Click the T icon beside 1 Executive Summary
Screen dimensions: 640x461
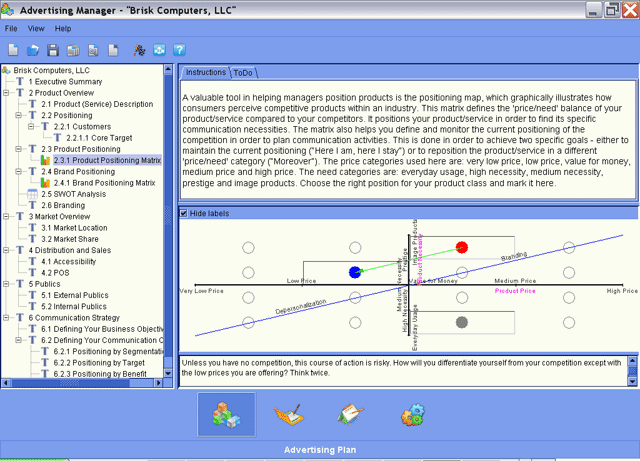20,81
